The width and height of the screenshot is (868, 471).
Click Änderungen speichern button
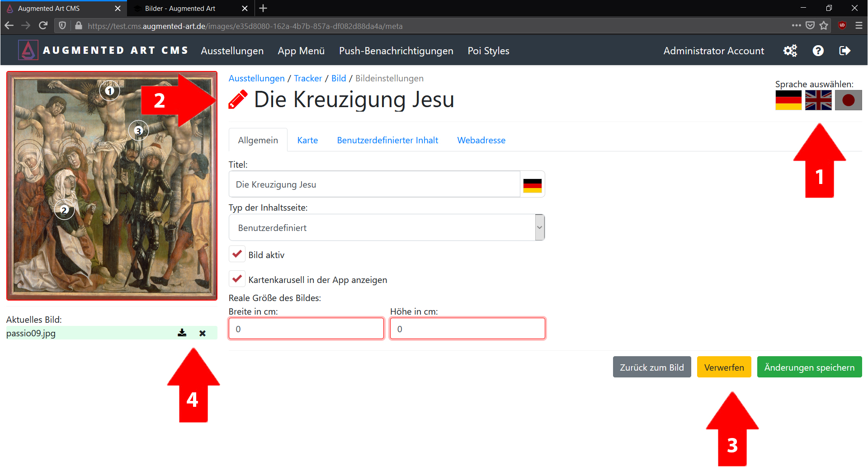click(809, 367)
